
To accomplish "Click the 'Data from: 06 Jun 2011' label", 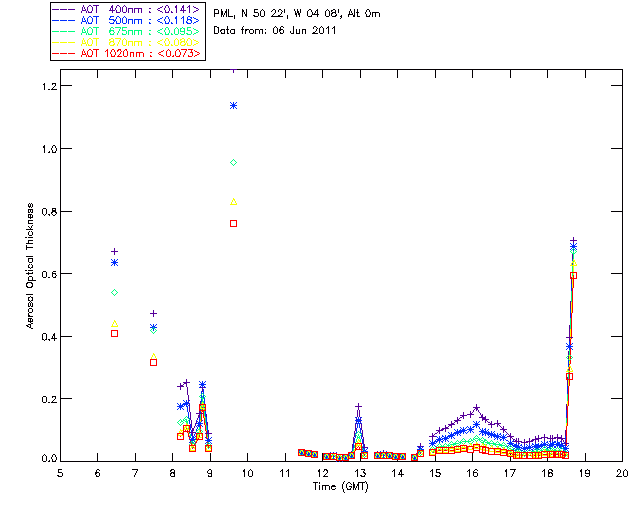I will [276, 31].
